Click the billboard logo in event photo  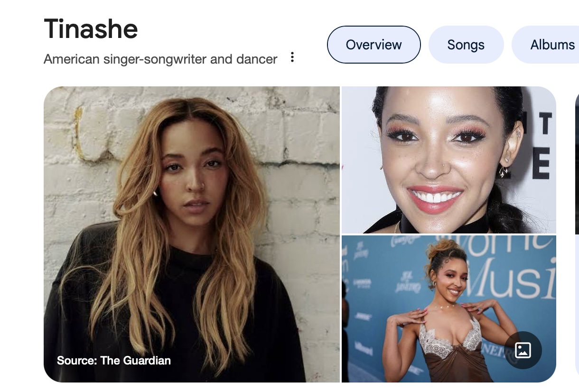pos(363,348)
